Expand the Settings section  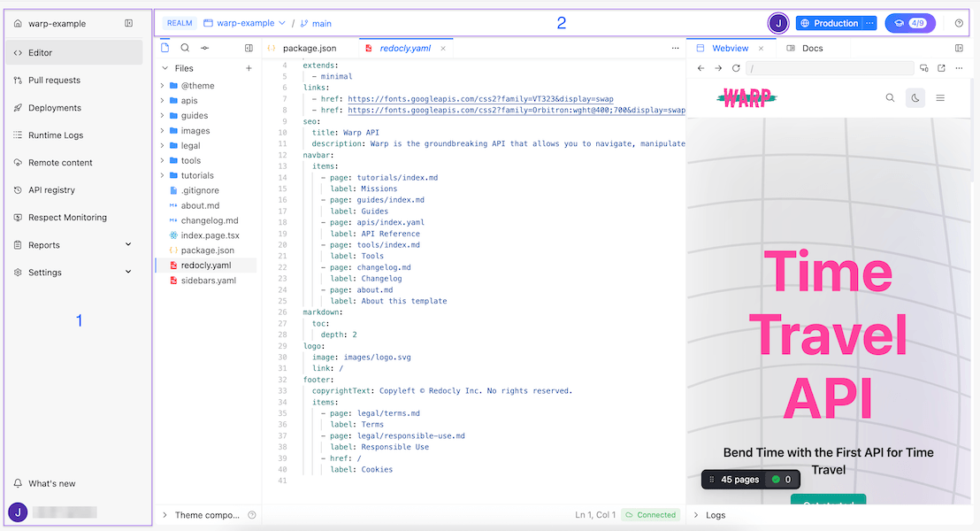point(74,273)
